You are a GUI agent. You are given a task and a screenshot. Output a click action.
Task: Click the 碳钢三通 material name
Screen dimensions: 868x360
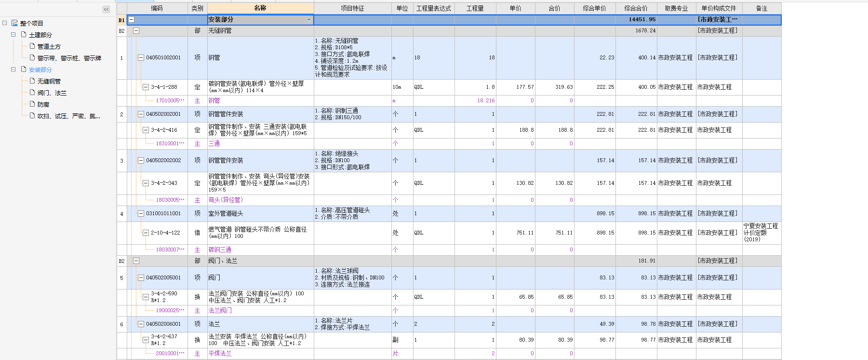[x=220, y=249]
